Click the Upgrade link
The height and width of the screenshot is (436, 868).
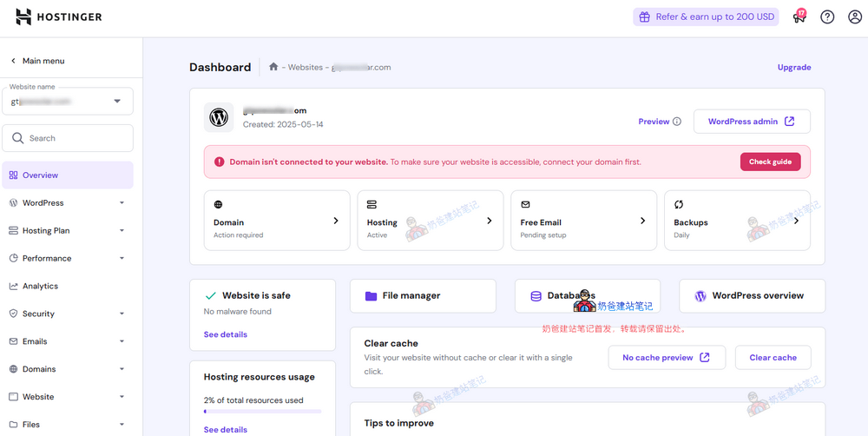[794, 67]
